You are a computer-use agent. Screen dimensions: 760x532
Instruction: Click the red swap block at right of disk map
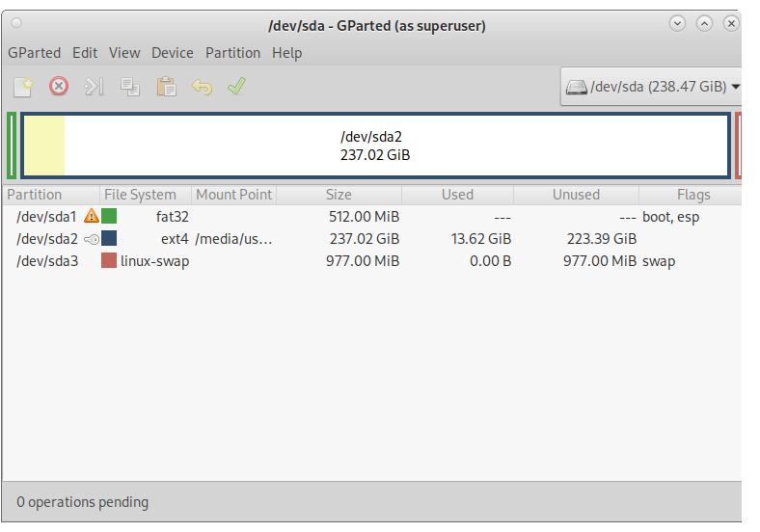738,146
